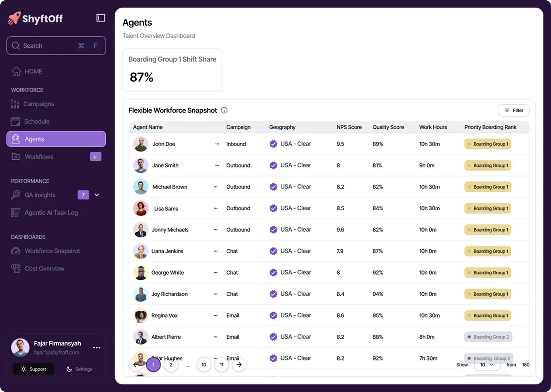
Task: Open the Show 10 rows dropdown
Action: click(487, 365)
